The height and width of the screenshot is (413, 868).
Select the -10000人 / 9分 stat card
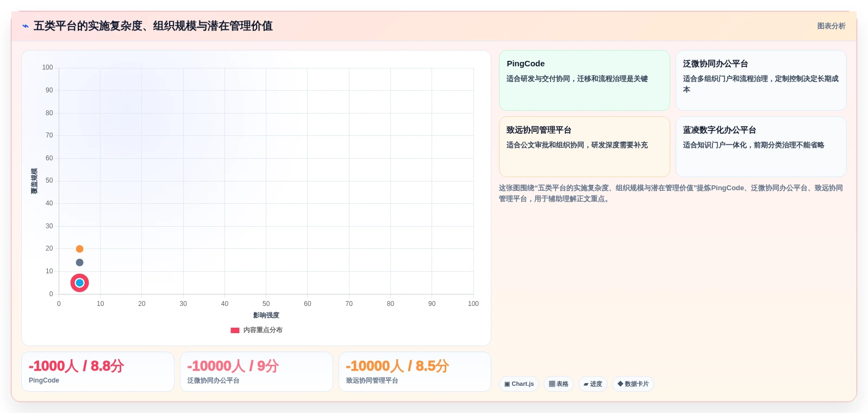257,372
